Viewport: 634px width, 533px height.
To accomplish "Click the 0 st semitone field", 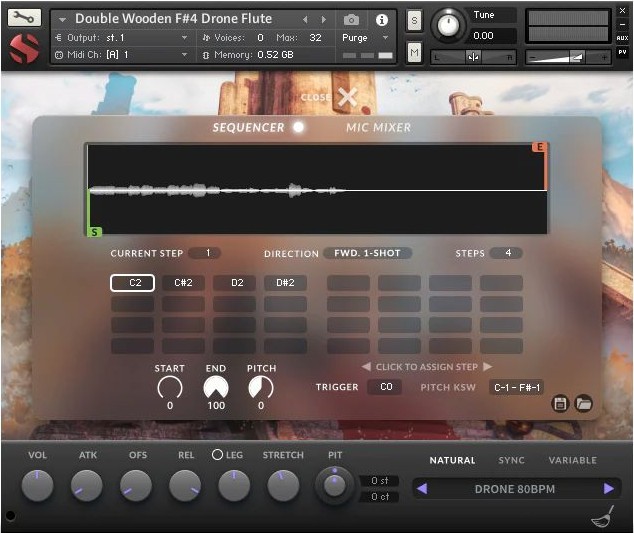I will (x=379, y=480).
